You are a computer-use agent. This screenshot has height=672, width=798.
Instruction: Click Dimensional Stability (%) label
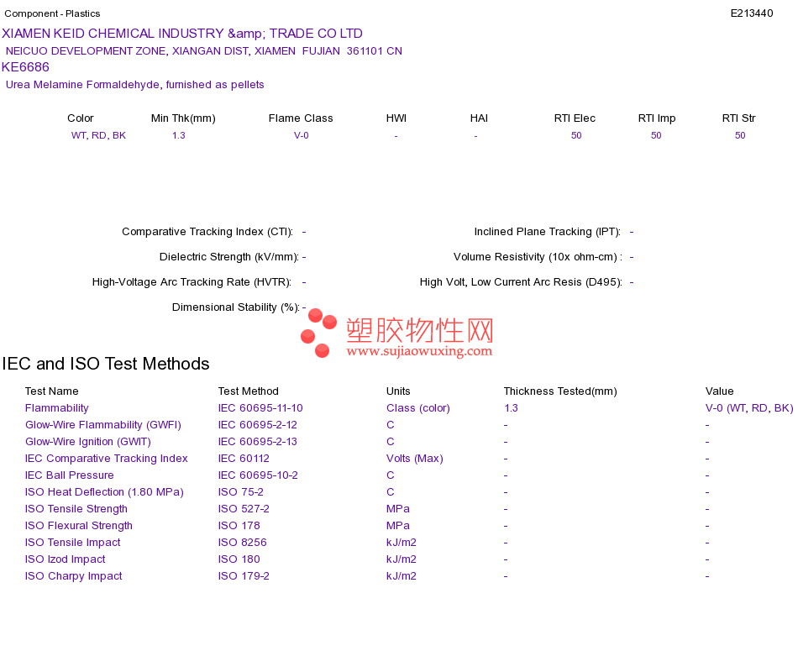[236, 307]
